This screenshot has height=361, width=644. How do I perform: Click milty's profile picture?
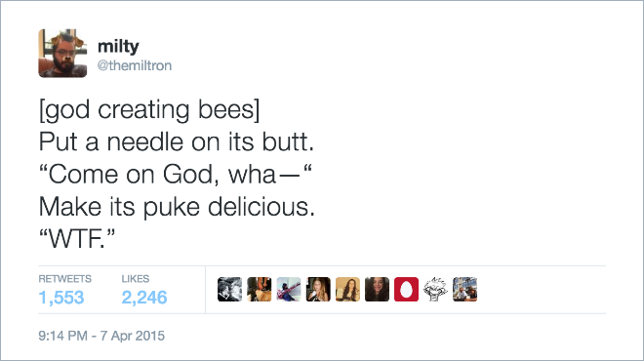(x=62, y=53)
